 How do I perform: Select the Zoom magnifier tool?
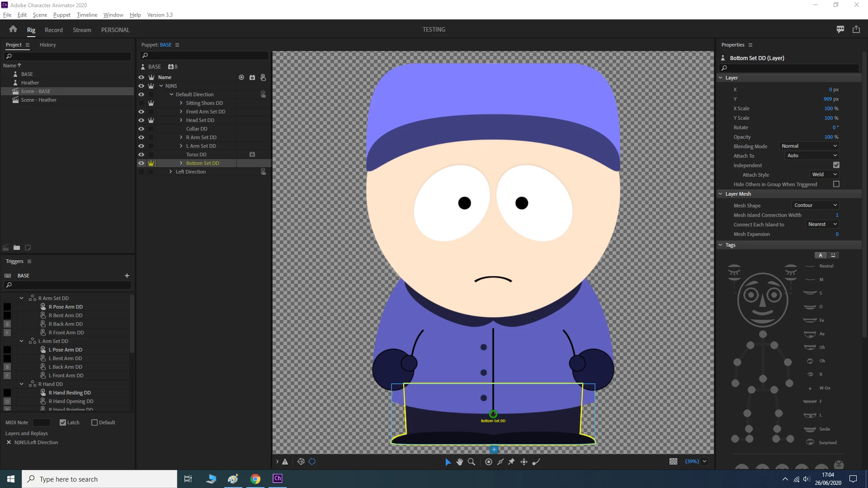(471, 462)
